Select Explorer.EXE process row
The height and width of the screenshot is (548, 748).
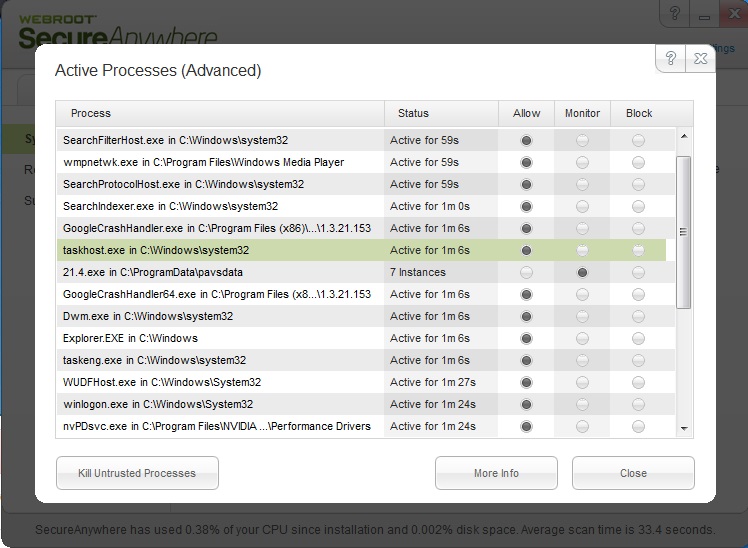(366, 338)
